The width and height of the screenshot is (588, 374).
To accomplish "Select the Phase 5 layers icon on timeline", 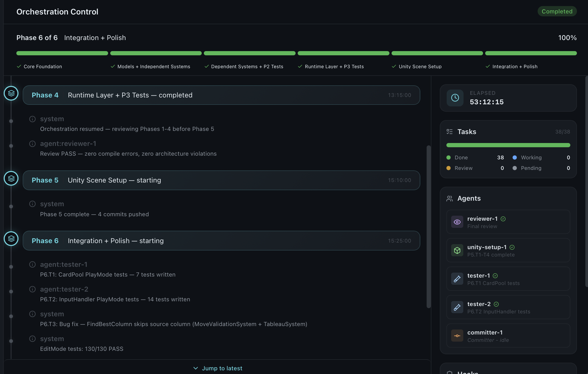I will pyautogui.click(x=11, y=178).
